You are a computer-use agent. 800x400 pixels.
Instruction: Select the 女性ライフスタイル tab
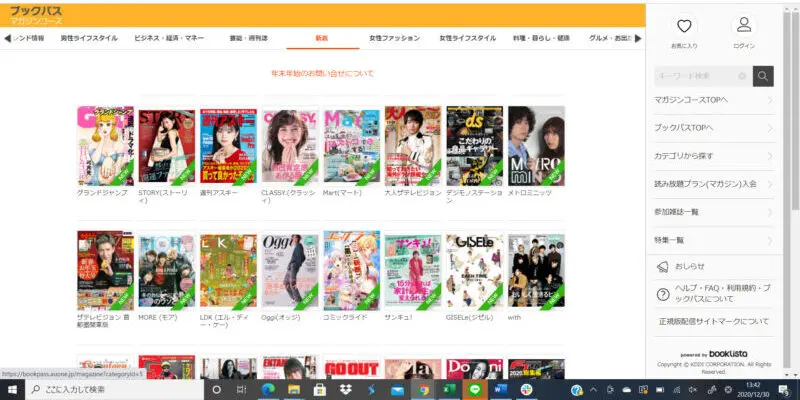click(467, 38)
